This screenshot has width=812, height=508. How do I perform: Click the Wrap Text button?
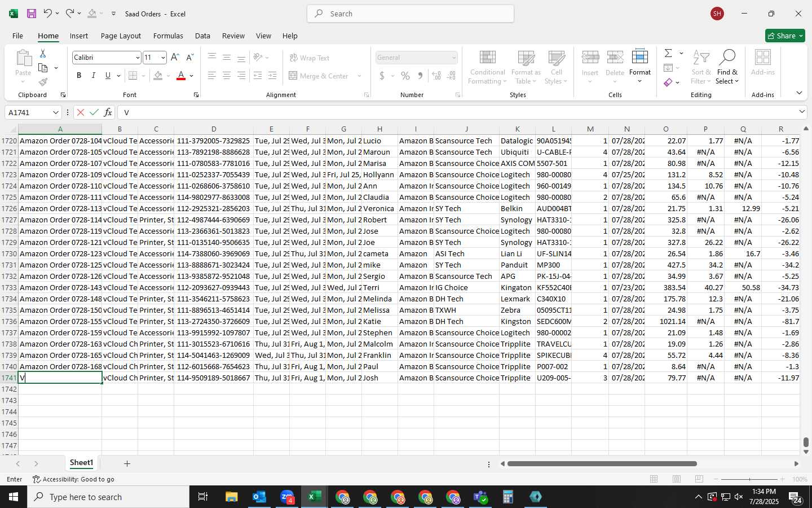(x=310, y=58)
